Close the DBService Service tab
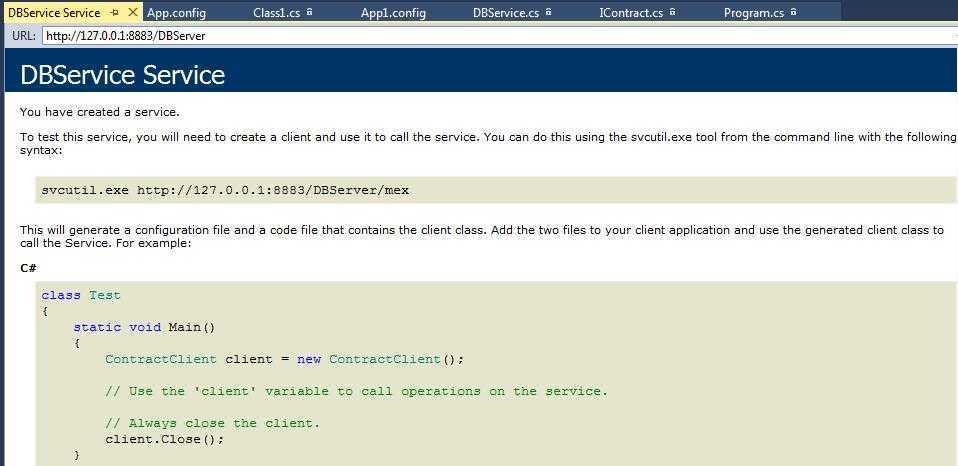The width and height of the screenshot is (958, 466). [x=133, y=12]
